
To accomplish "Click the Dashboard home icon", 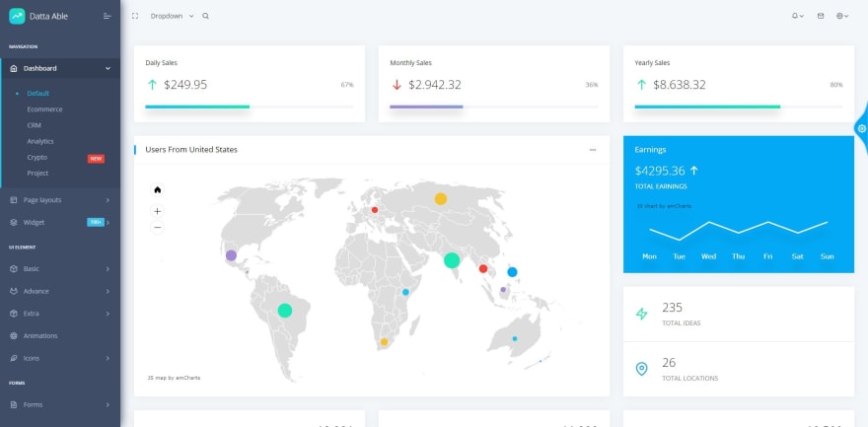I will click(14, 69).
